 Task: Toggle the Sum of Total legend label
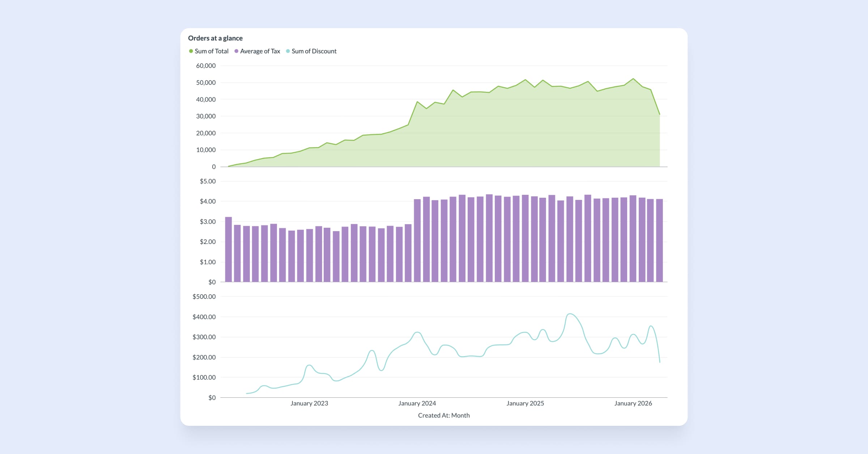(212, 51)
